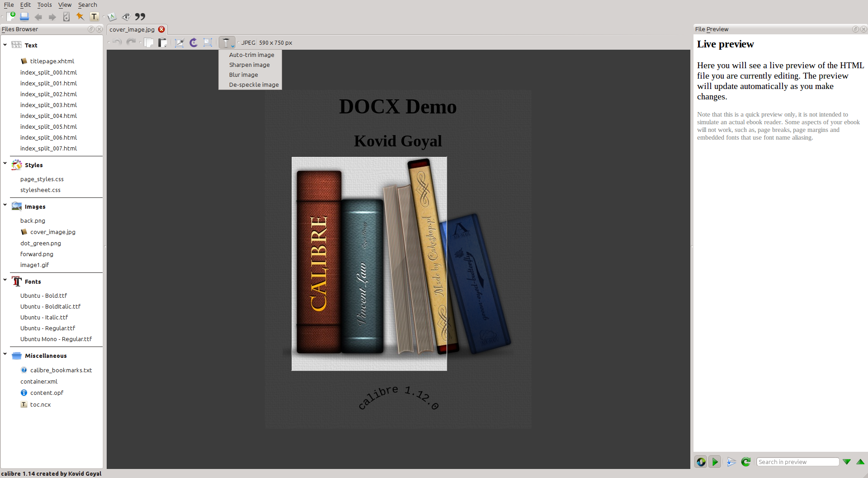Close the File Preview panel

point(863,29)
